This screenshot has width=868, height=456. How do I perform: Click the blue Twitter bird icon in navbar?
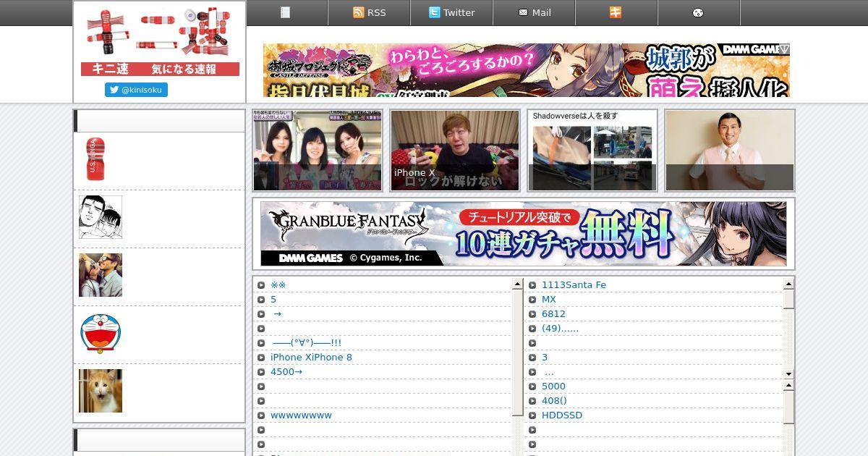[x=434, y=12]
